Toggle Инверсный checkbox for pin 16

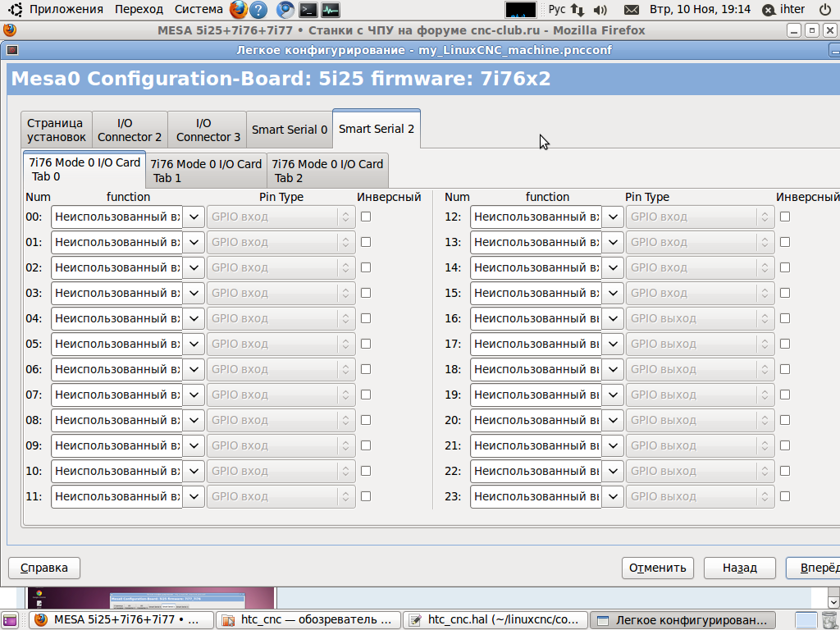(785, 319)
